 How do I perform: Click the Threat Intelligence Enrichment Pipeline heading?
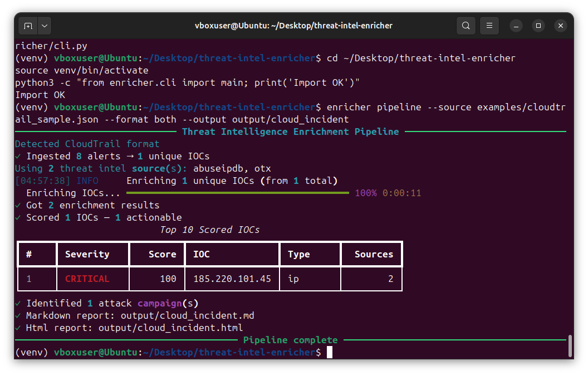(291, 132)
